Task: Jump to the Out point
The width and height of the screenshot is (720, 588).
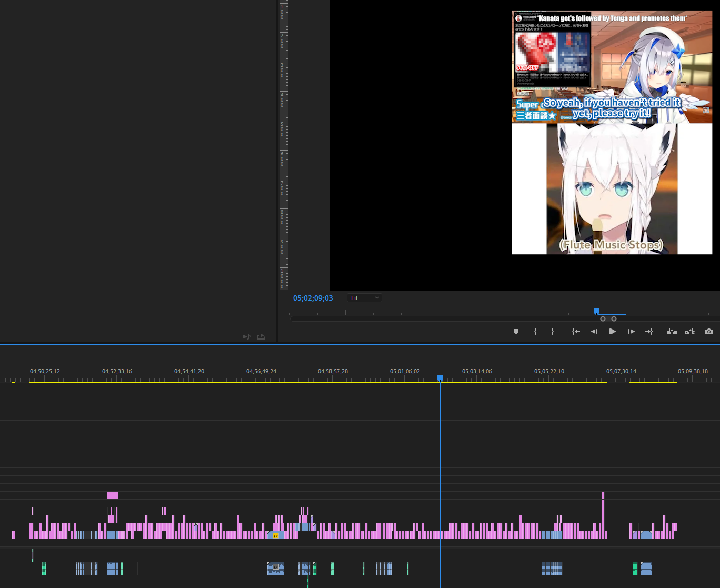Action: tap(649, 332)
